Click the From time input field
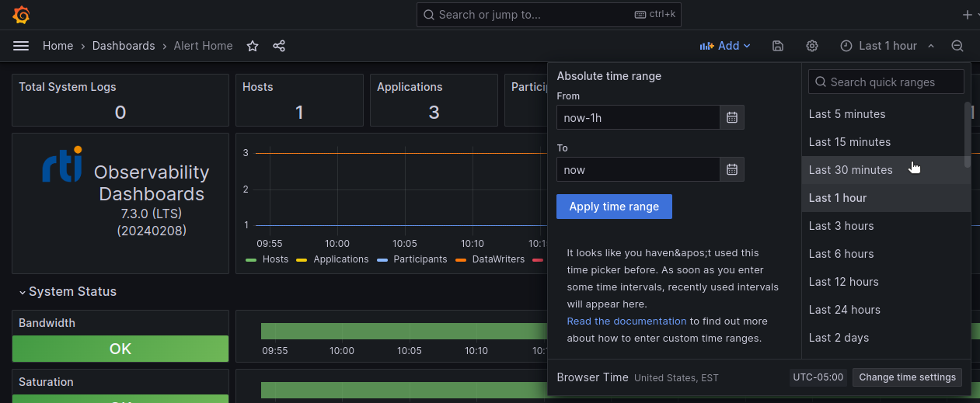 [638, 117]
